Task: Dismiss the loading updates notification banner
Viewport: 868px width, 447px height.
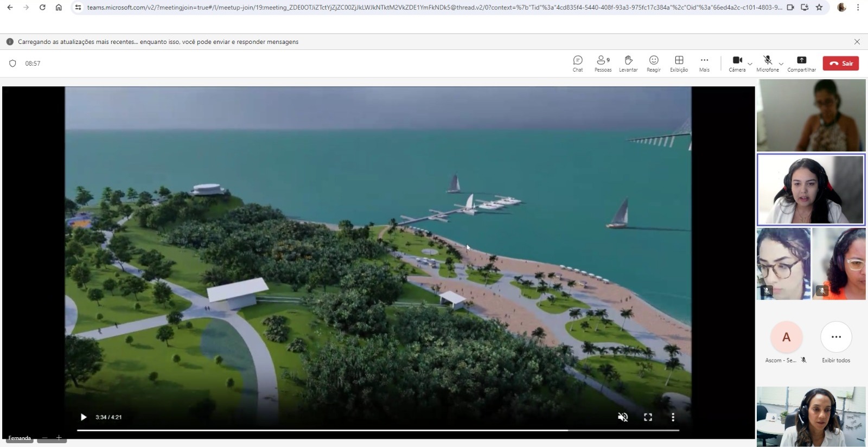Action: pyautogui.click(x=857, y=42)
